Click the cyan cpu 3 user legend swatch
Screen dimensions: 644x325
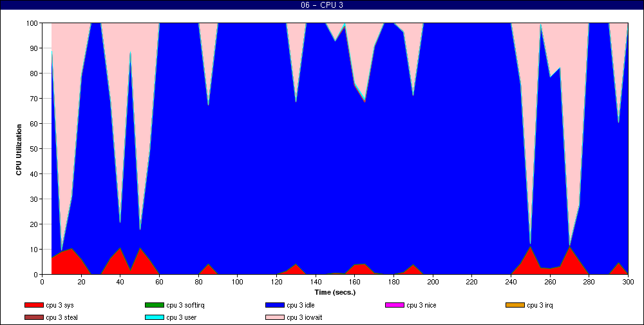coord(154,318)
